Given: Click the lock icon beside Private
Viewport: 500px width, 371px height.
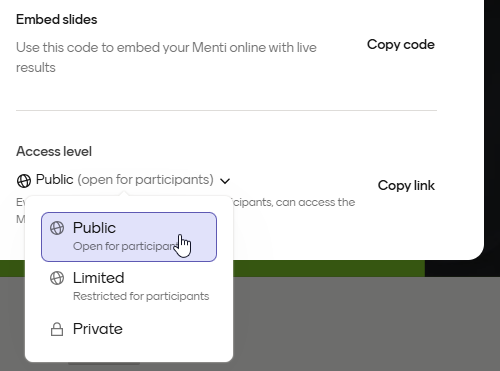Looking at the screenshot, I should point(57,329).
